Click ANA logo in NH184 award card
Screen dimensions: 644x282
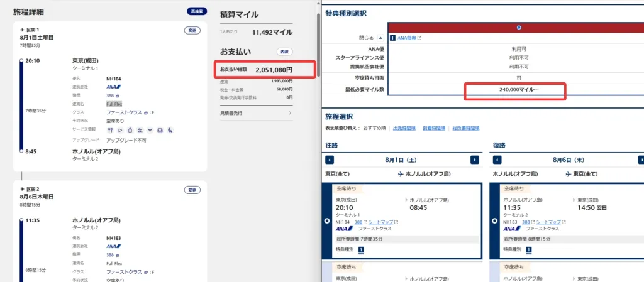(x=344, y=229)
